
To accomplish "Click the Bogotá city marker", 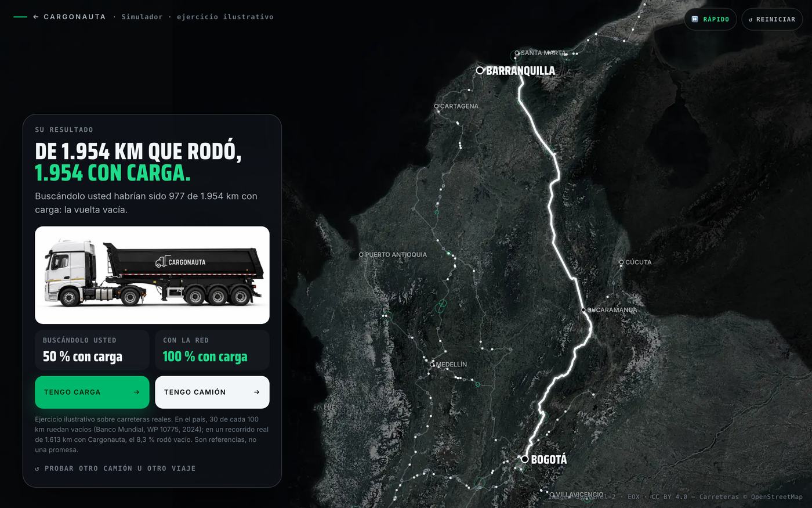I will 525,459.
